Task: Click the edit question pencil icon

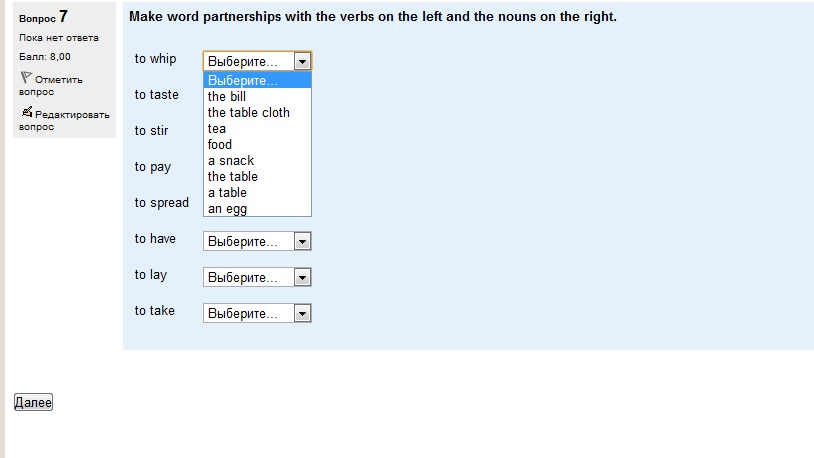Action: (x=27, y=112)
